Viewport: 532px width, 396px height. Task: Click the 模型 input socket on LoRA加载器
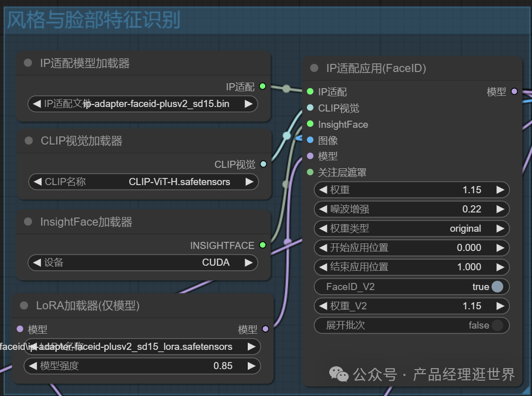tap(20, 329)
